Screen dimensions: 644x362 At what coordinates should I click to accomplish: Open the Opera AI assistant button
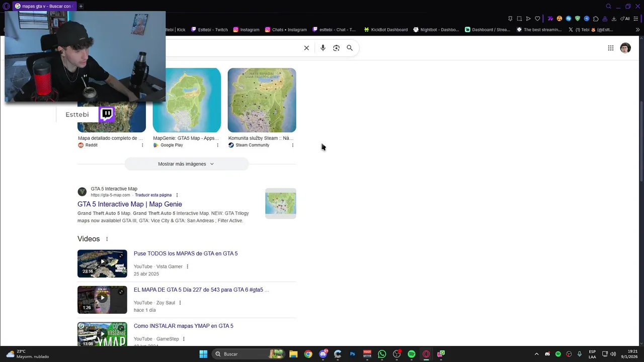click(625, 19)
